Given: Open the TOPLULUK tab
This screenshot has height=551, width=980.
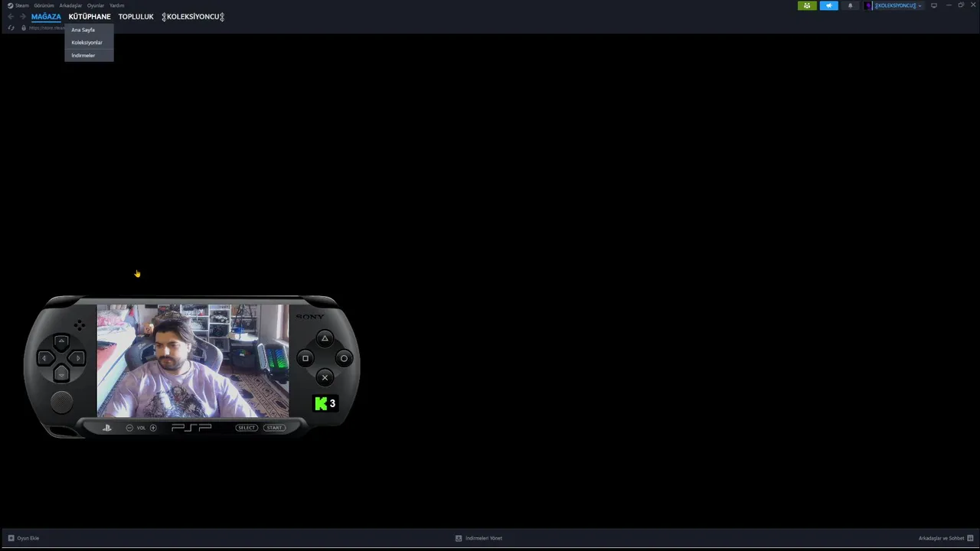Looking at the screenshot, I should coord(136,17).
